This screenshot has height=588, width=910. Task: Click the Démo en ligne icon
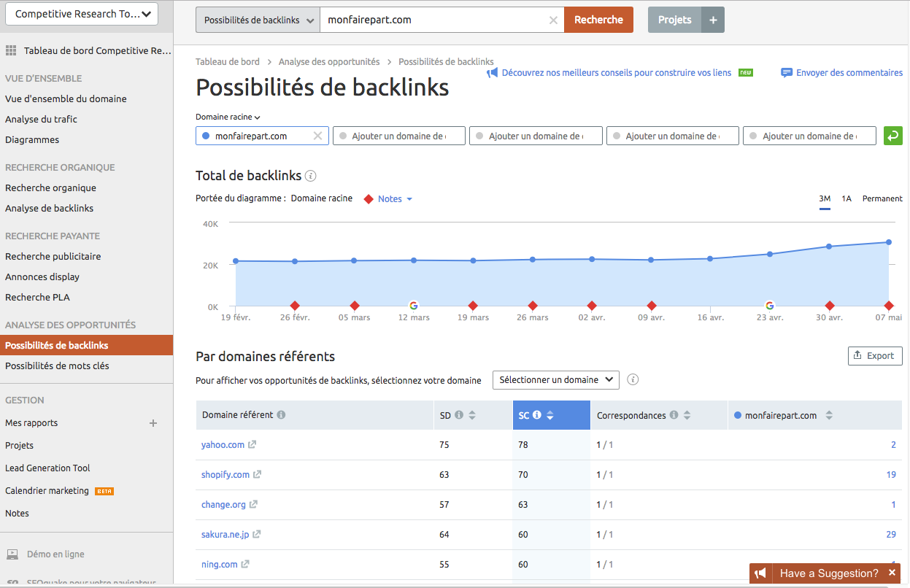point(12,554)
